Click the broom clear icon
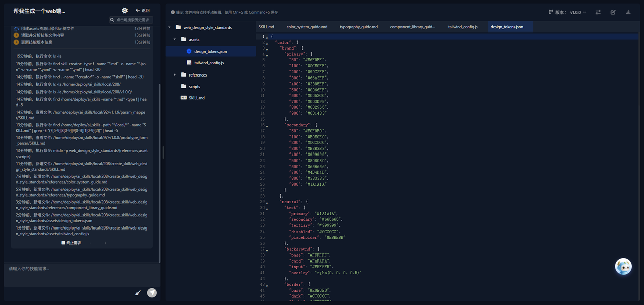 click(138, 293)
